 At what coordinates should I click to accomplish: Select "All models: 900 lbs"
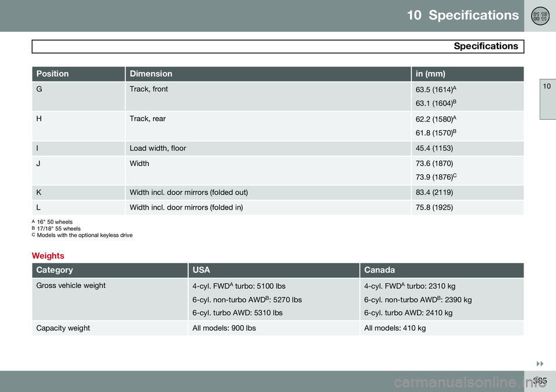pyautogui.click(x=224, y=328)
